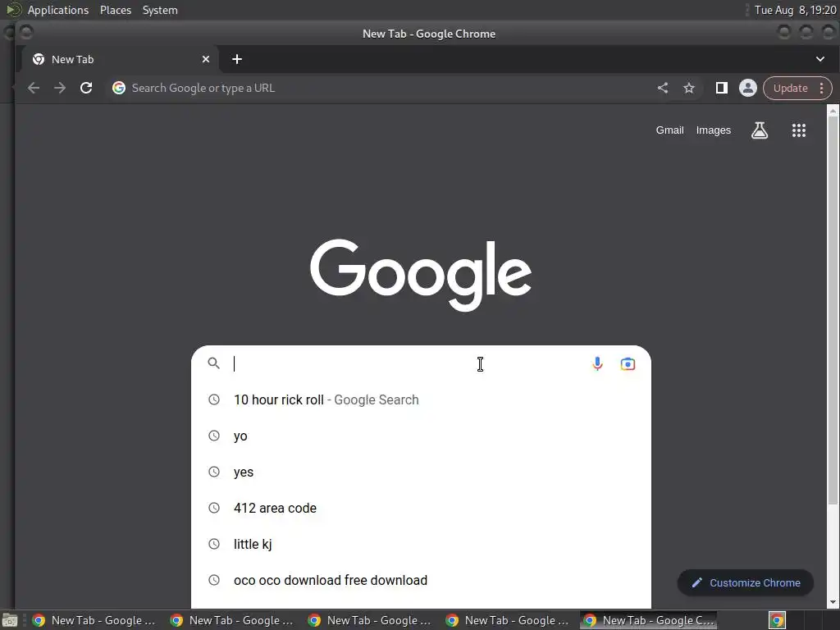This screenshot has height=630, width=840.
Task: Open Images link
Action: click(713, 130)
